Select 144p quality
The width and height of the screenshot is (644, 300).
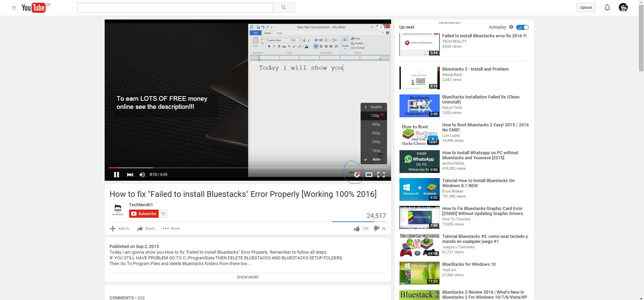pos(374,151)
